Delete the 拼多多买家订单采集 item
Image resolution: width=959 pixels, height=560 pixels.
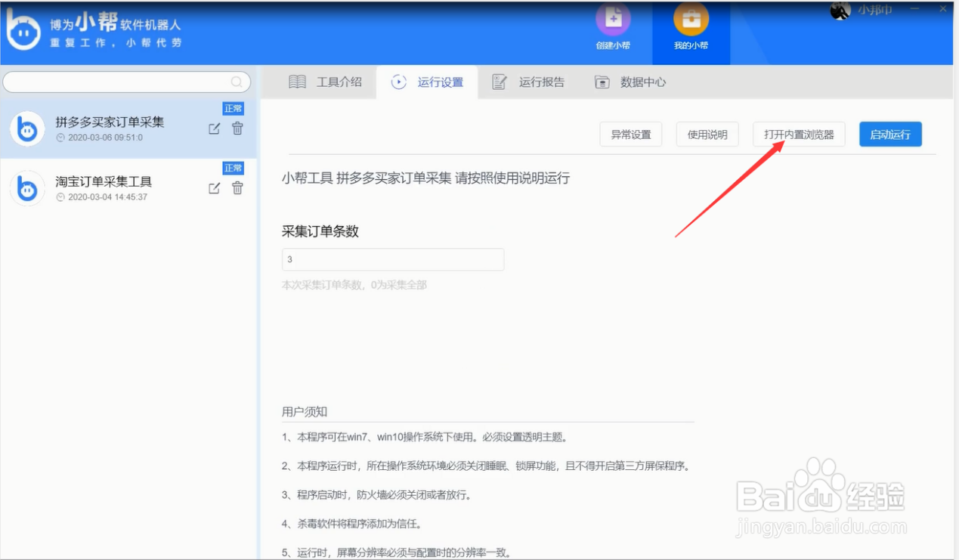pos(237,128)
